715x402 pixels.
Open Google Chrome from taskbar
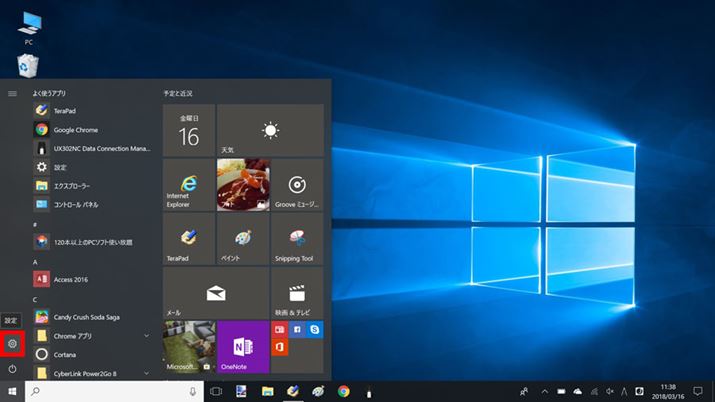coord(343,392)
